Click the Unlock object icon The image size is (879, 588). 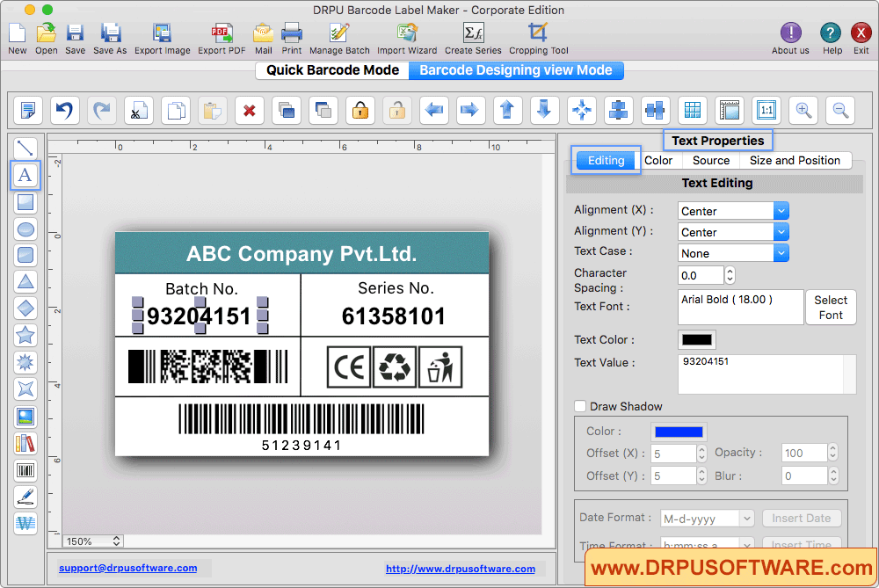point(397,110)
